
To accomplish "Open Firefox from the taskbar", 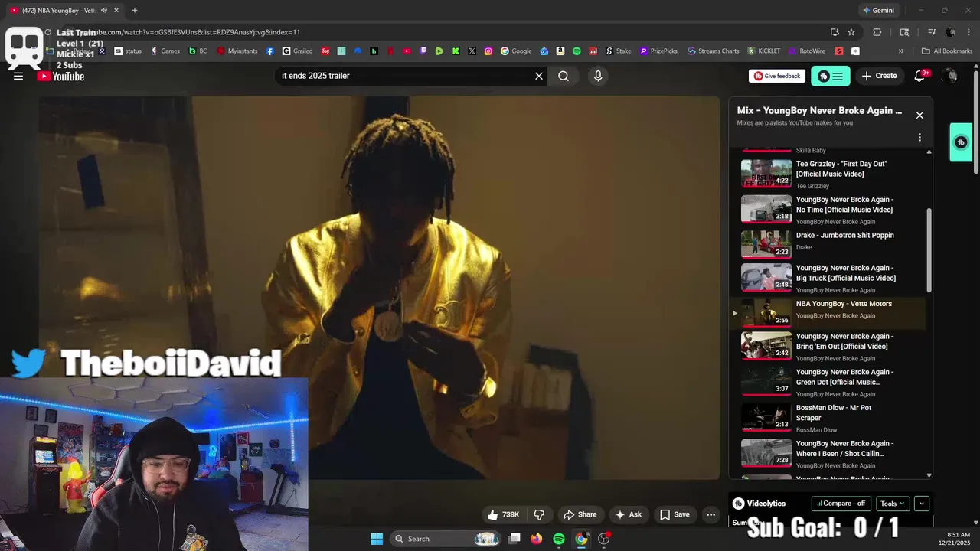I will point(537,539).
